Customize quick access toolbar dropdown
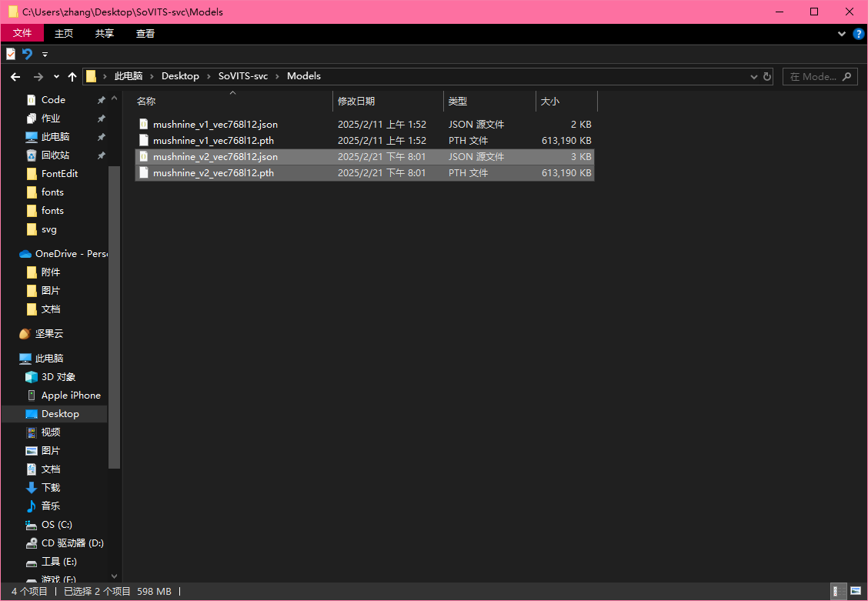 [x=45, y=55]
